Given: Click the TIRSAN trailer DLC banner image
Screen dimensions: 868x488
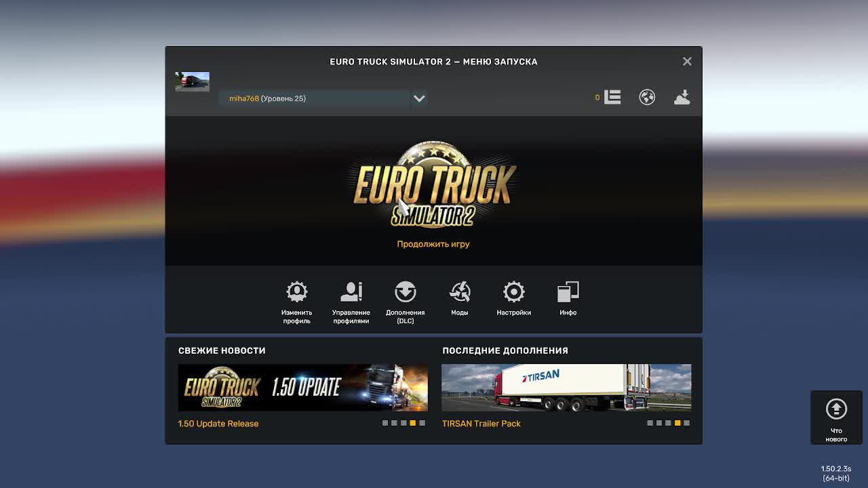Looking at the screenshot, I should [566, 388].
